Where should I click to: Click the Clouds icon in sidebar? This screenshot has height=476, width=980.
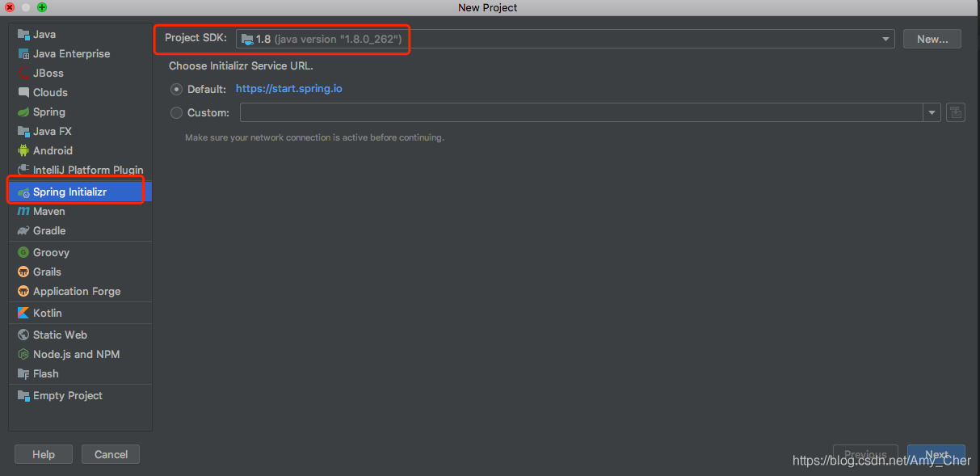pos(23,93)
